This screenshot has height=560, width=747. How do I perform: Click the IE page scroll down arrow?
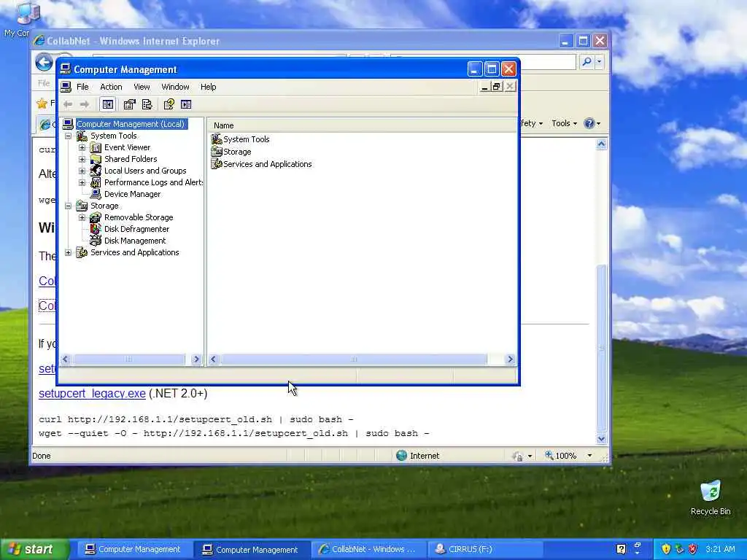[601, 438]
